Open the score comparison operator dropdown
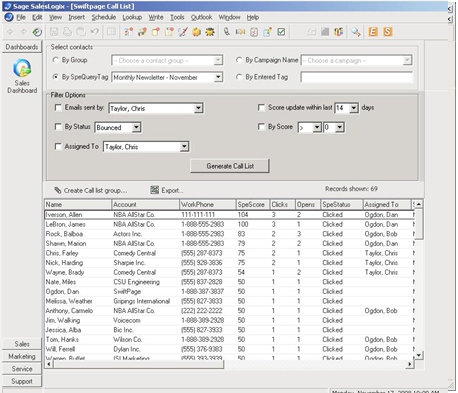The image size is (458, 393). tap(317, 127)
